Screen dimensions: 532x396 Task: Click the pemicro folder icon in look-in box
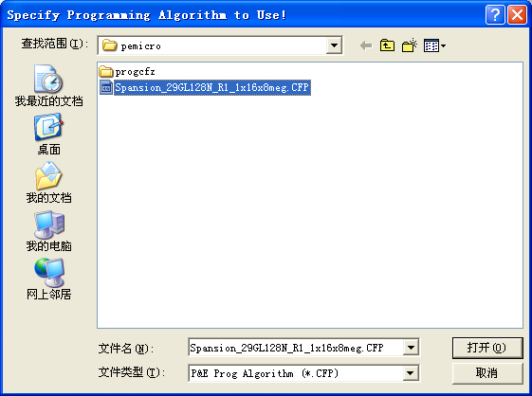click(109, 45)
